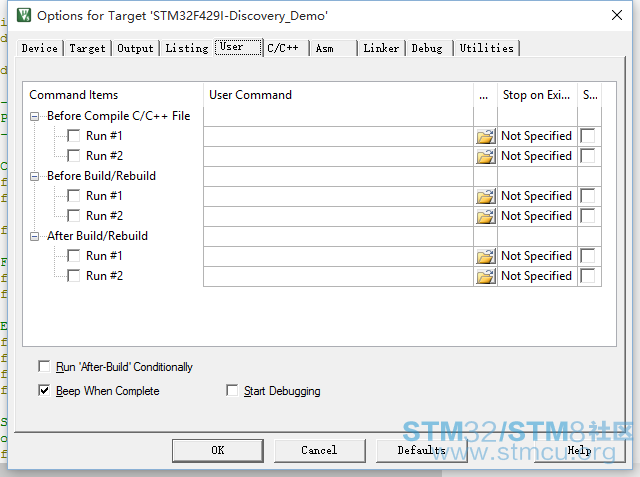Screen dimensions: 640x477
Task: Click User Command field for Before Build Run #1
Action: click(x=338, y=196)
